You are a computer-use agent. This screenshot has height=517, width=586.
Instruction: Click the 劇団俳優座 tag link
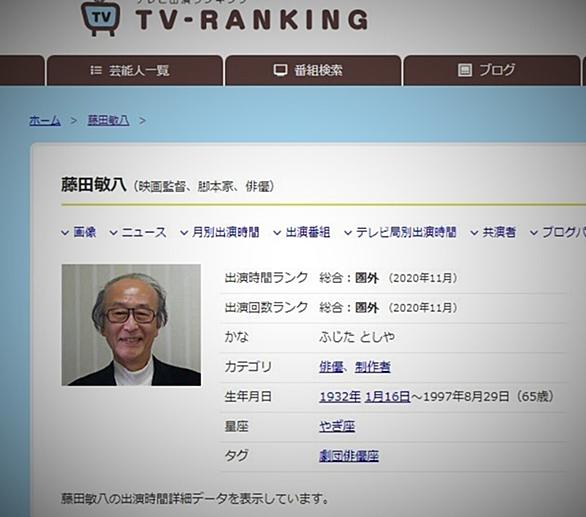(349, 456)
